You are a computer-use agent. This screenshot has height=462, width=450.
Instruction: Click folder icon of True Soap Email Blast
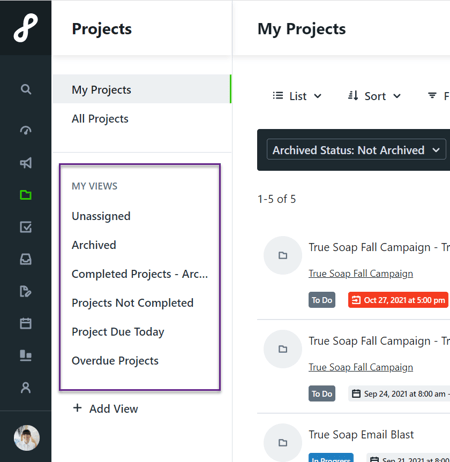pos(283,443)
